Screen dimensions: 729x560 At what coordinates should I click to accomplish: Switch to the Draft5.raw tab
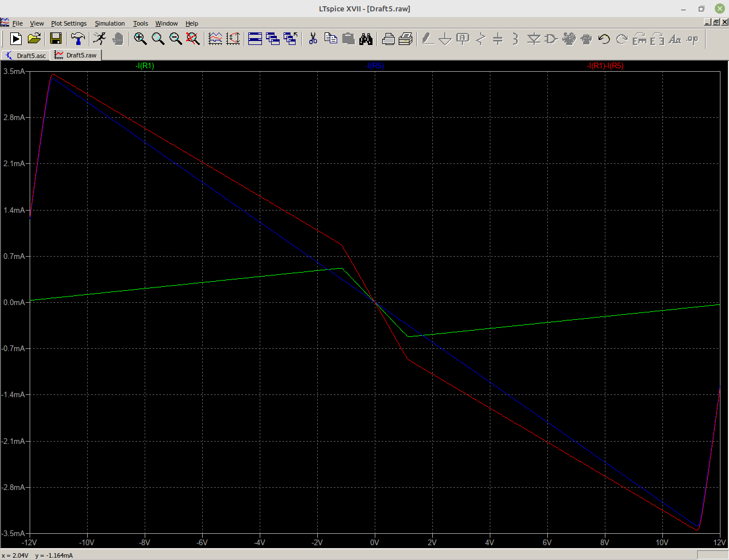tap(76, 55)
